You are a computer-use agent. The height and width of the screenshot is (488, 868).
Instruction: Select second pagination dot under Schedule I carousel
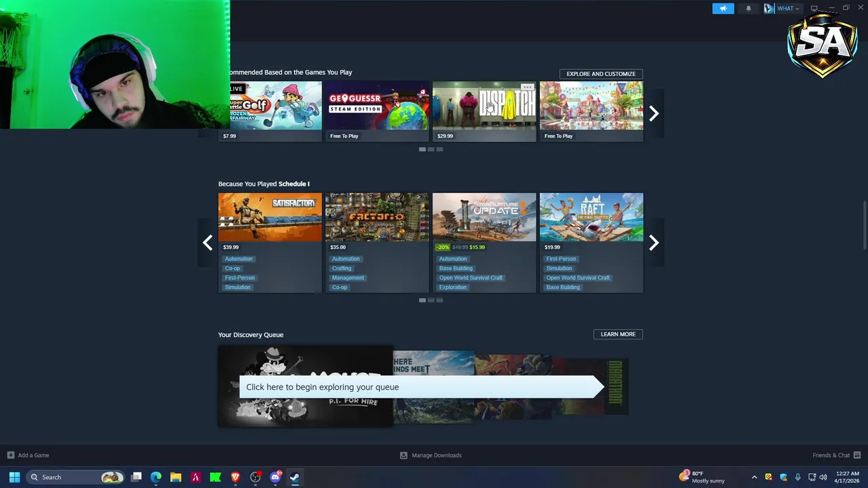(431, 300)
